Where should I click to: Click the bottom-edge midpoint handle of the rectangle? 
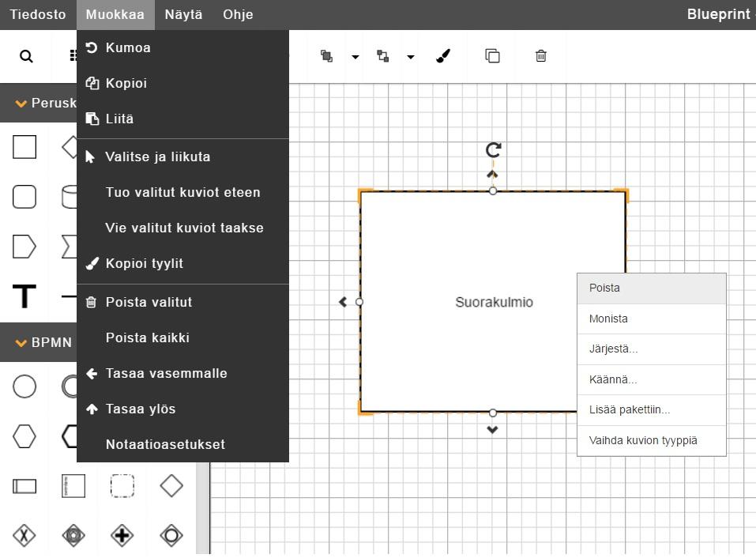pyautogui.click(x=493, y=413)
